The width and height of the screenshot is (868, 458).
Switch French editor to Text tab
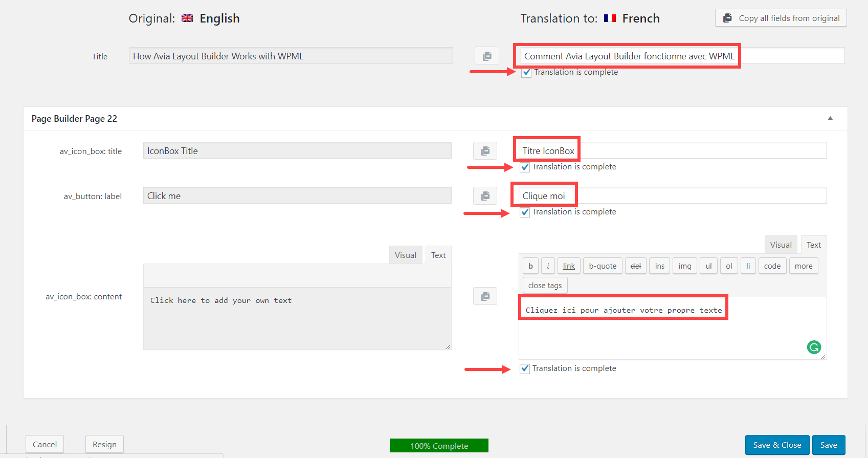coord(814,245)
